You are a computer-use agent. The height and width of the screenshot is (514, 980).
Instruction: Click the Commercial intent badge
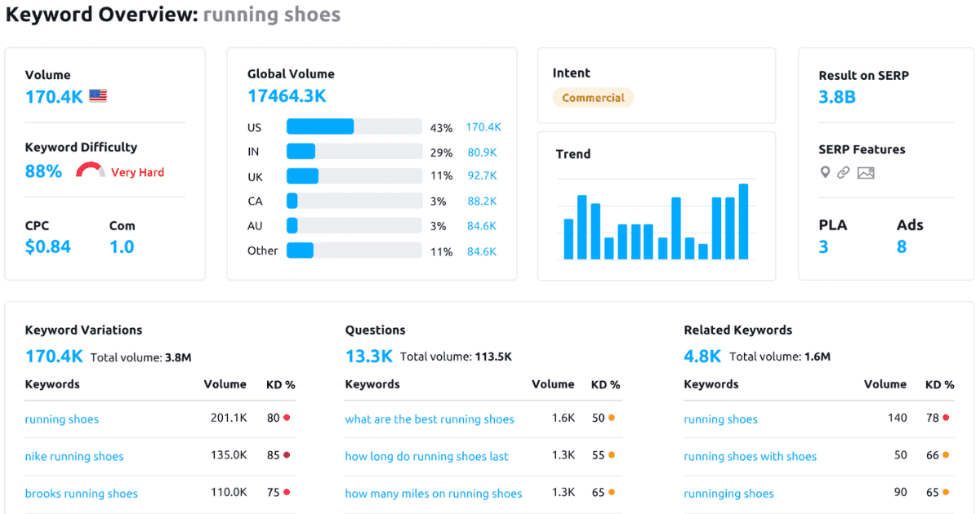tap(593, 98)
